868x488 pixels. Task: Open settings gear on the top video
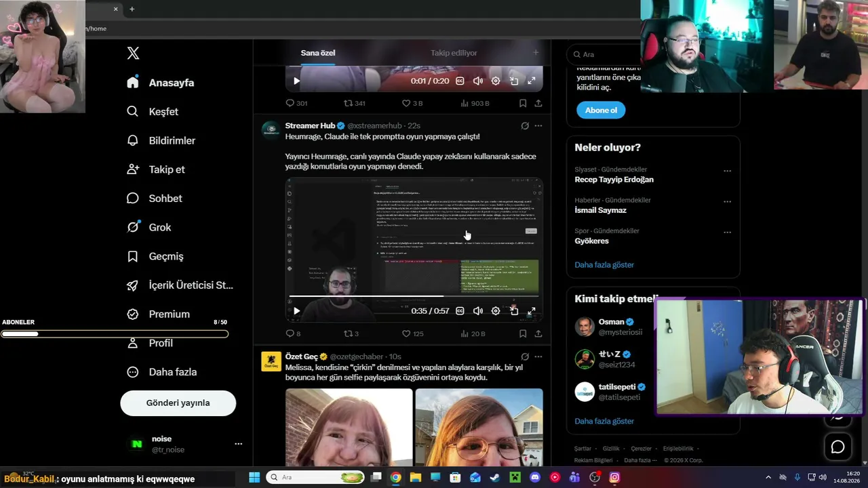click(x=496, y=81)
